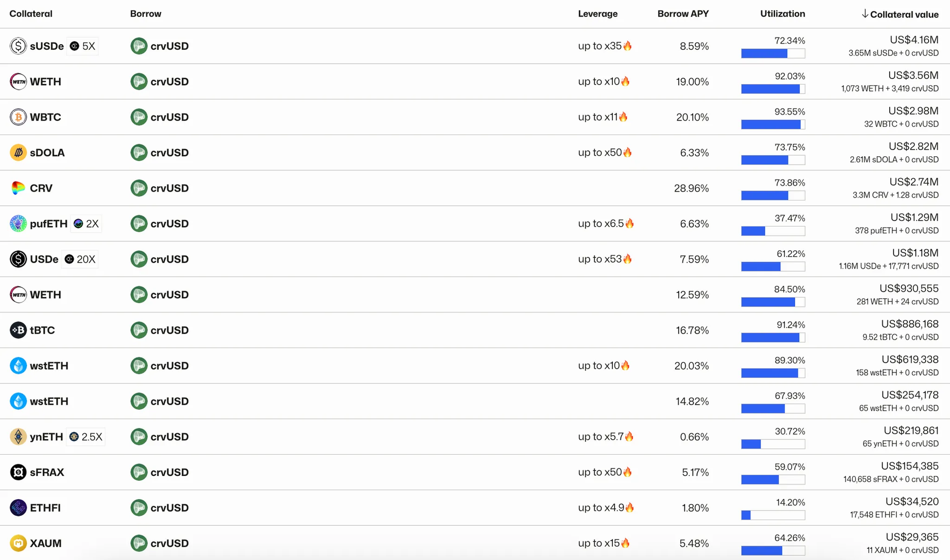Open the sDOLA lending market
This screenshot has width=950, height=560.
pyautogui.click(x=475, y=152)
